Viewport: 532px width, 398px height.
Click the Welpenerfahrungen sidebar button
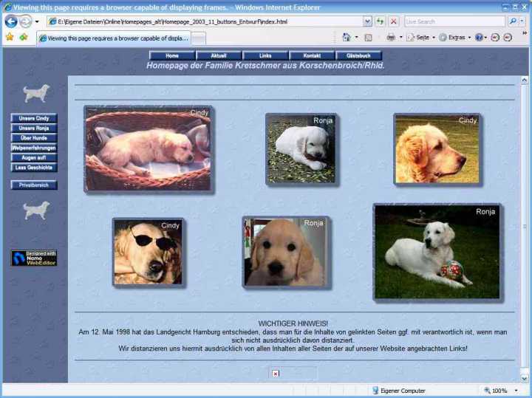coord(34,148)
